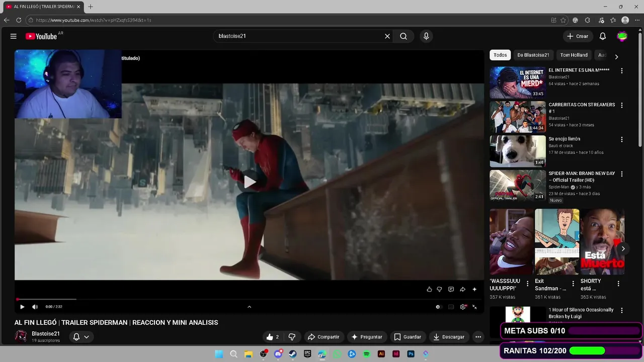Toggle the autoplay switch in player

pos(438,307)
